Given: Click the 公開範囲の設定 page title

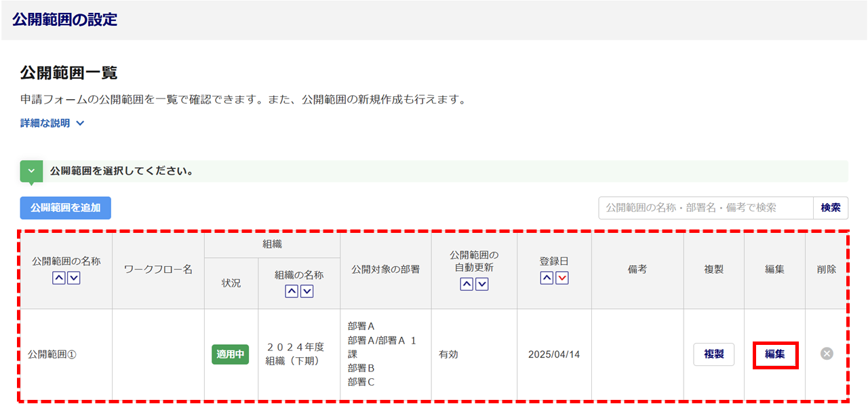Looking at the screenshot, I should (64, 20).
